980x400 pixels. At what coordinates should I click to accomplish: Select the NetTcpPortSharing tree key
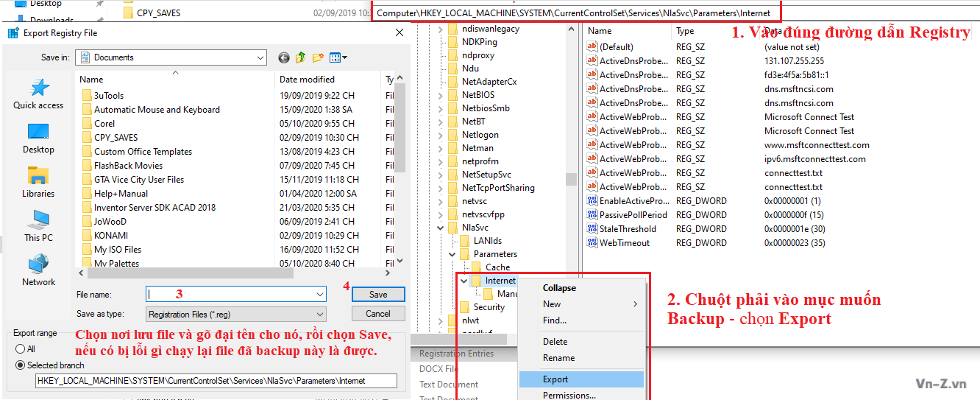coord(498,188)
